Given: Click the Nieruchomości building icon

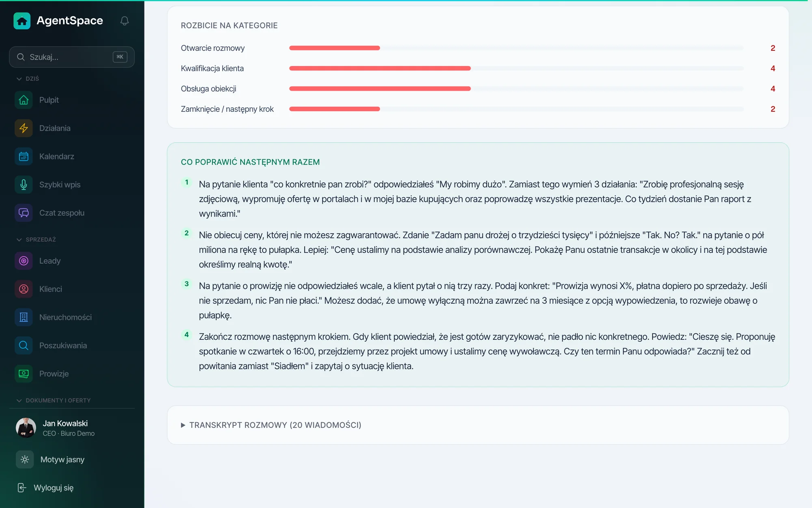Looking at the screenshot, I should point(24,317).
